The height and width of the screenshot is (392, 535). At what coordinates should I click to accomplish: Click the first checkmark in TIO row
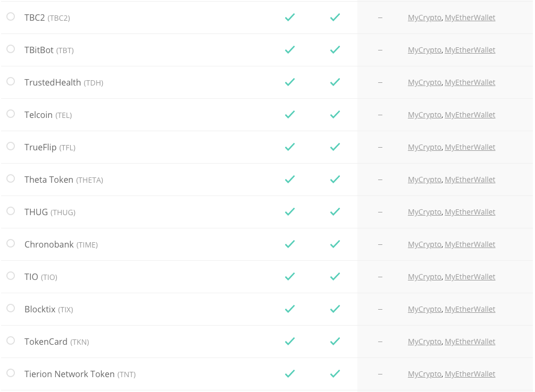point(290,277)
